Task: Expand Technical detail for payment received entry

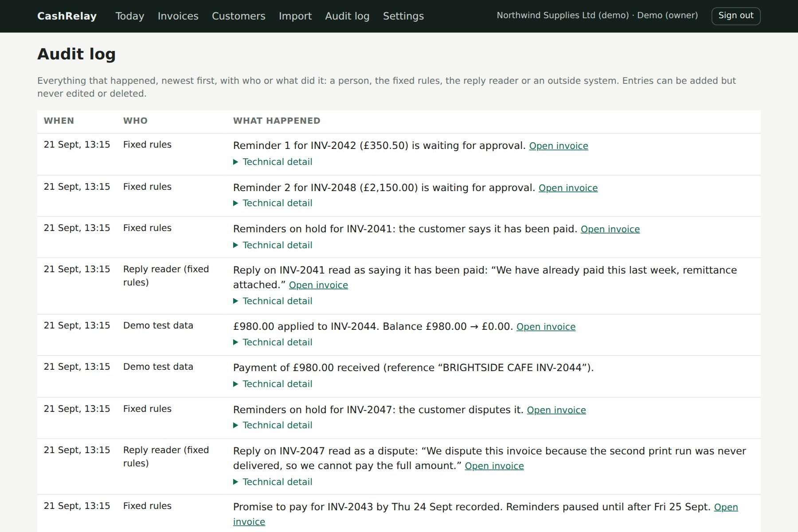Action: [273, 384]
